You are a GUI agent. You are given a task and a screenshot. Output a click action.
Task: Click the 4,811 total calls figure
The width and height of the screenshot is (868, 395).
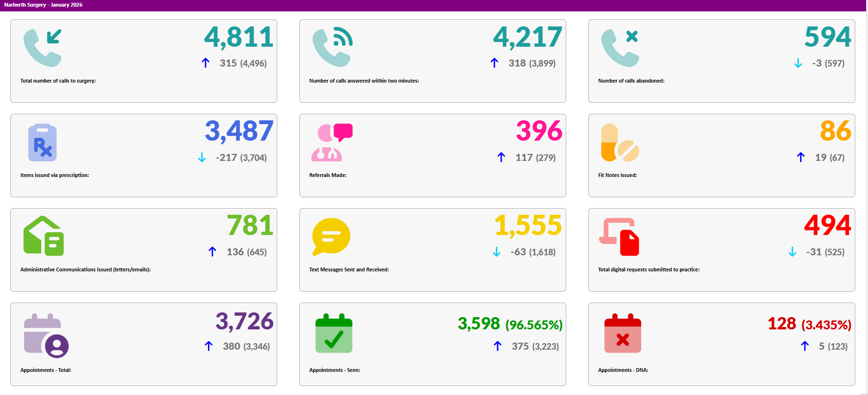[x=239, y=37]
